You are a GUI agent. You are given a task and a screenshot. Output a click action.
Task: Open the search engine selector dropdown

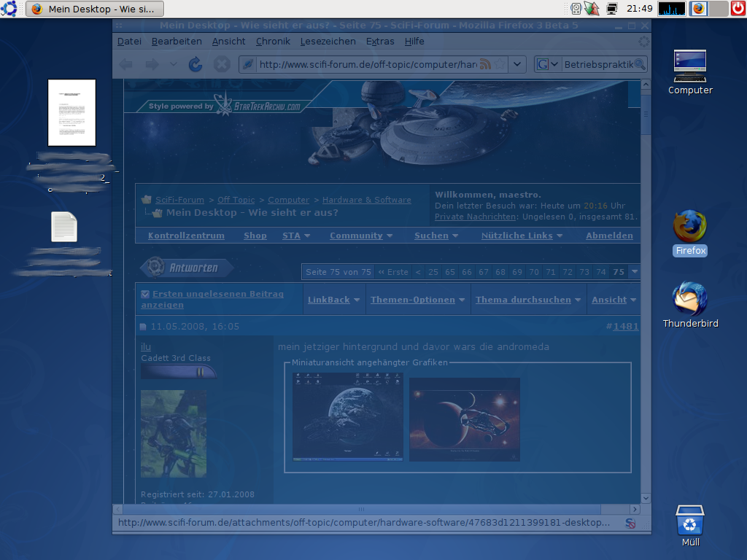coord(548,64)
